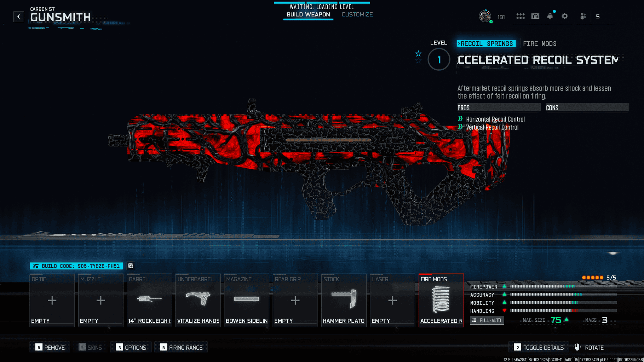Open the social party icon

click(583, 16)
